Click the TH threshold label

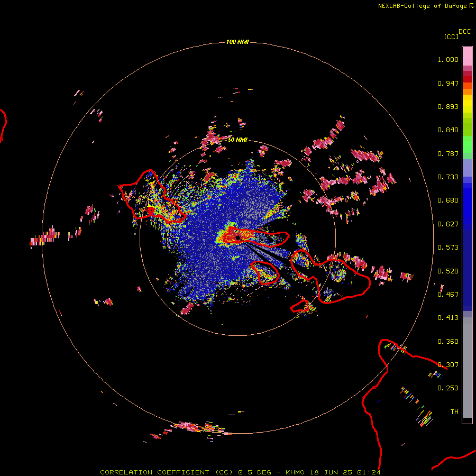[x=454, y=412]
